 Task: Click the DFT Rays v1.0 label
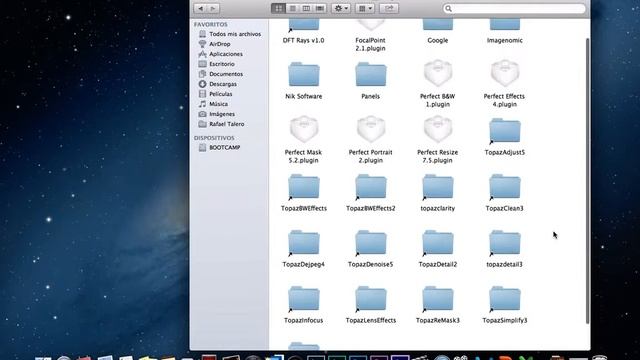303,40
